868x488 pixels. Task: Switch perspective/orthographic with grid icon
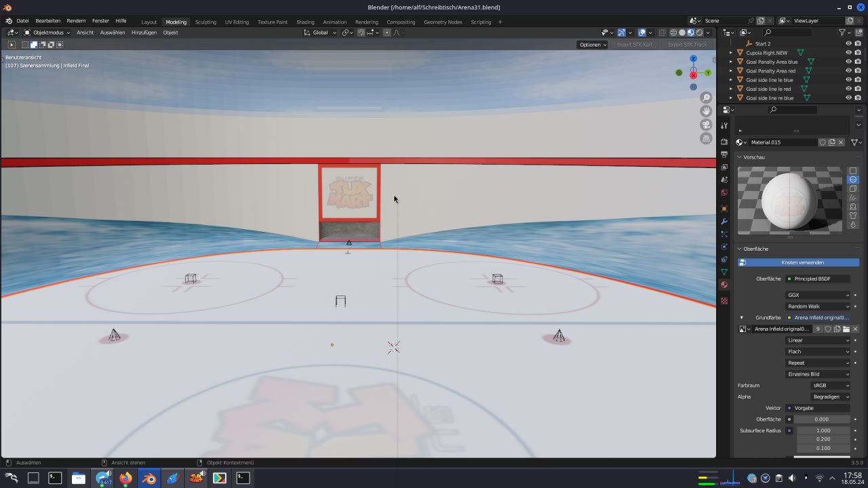706,138
